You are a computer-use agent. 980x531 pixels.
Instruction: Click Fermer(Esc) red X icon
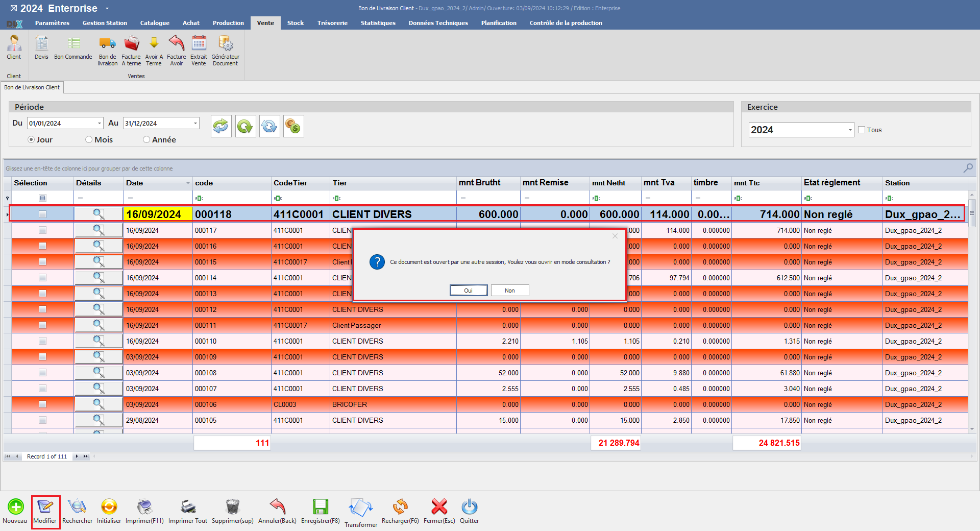pos(439,507)
